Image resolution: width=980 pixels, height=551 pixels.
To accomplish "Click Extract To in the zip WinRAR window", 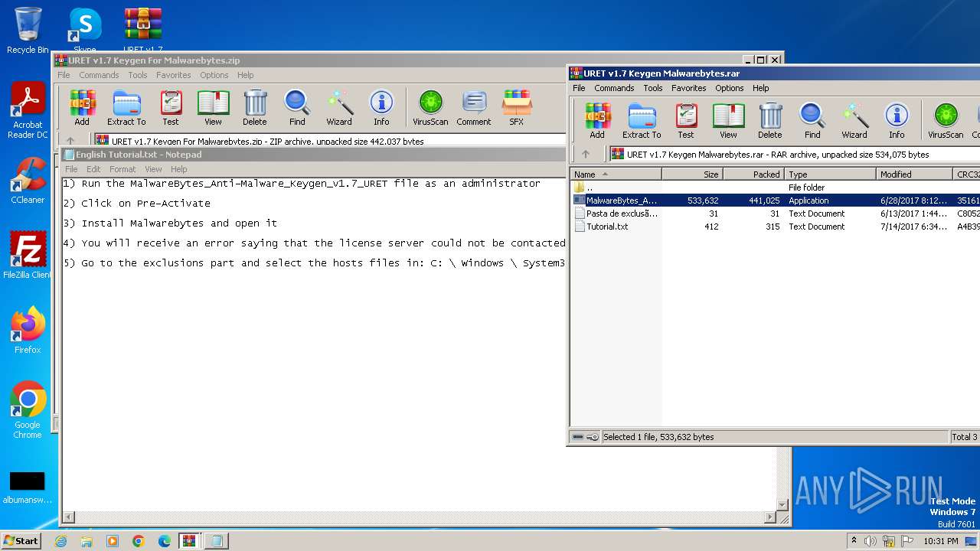I will pos(126,108).
